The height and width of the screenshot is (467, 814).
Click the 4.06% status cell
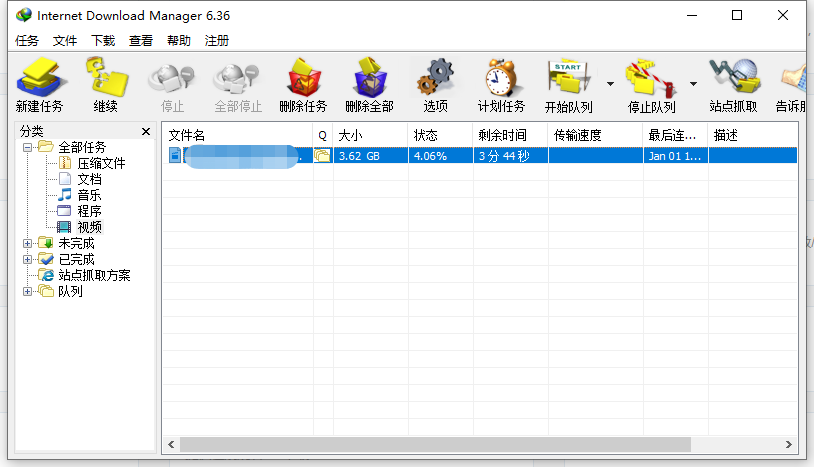pyautogui.click(x=440, y=156)
